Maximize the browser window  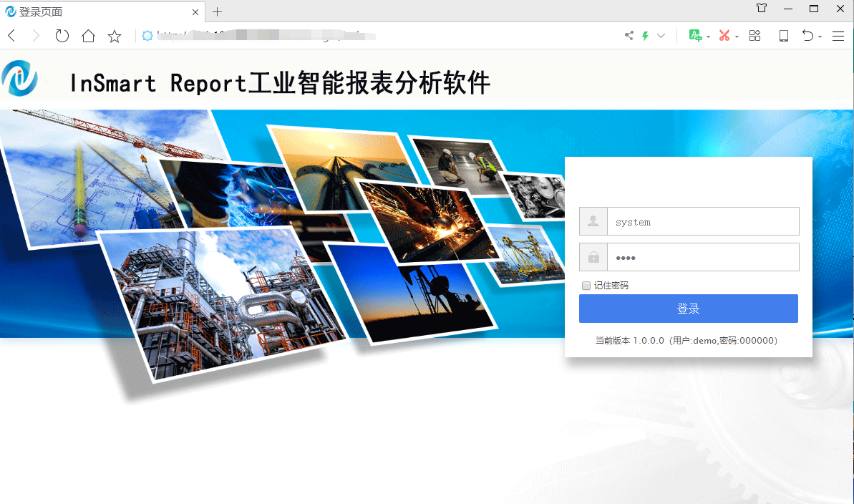tap(814, 9)
